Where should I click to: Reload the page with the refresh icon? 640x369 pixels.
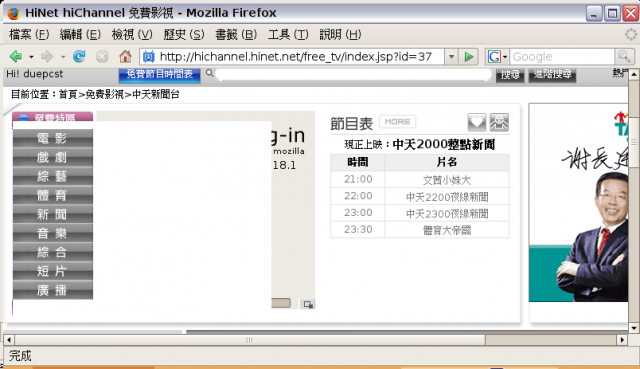coord(79,56)
